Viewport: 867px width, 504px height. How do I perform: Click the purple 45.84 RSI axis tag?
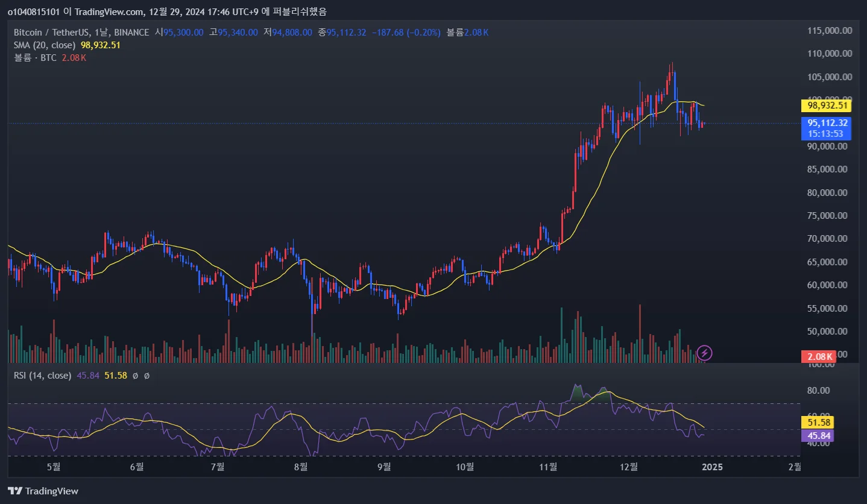click(816, 436)
